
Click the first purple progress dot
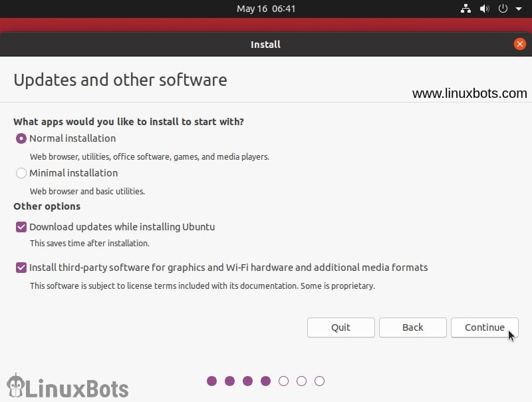tap(211, 381)
